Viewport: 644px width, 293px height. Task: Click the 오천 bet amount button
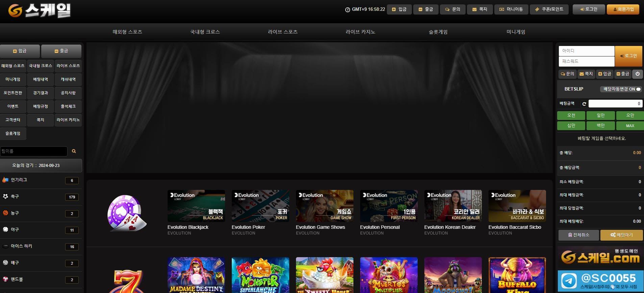click(x=571, y=115)
